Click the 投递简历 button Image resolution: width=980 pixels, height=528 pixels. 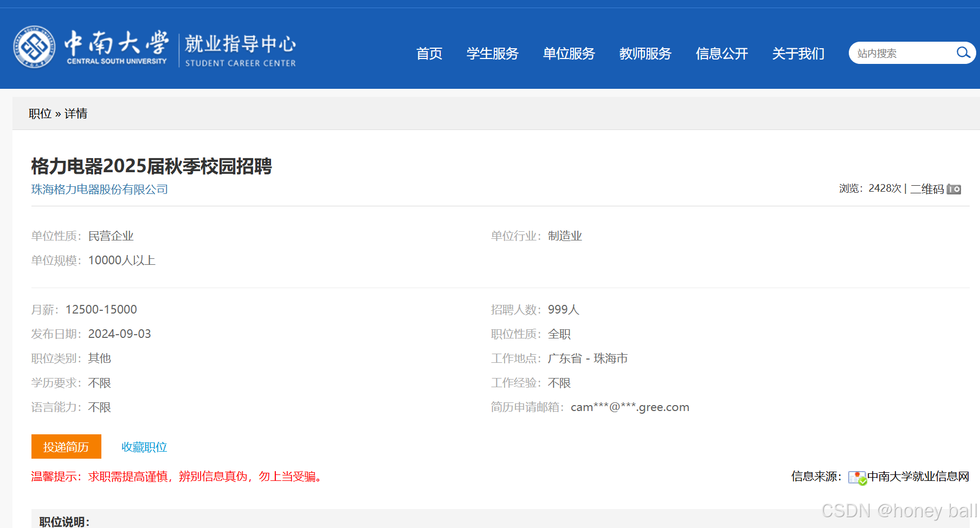tap(66, 447)
